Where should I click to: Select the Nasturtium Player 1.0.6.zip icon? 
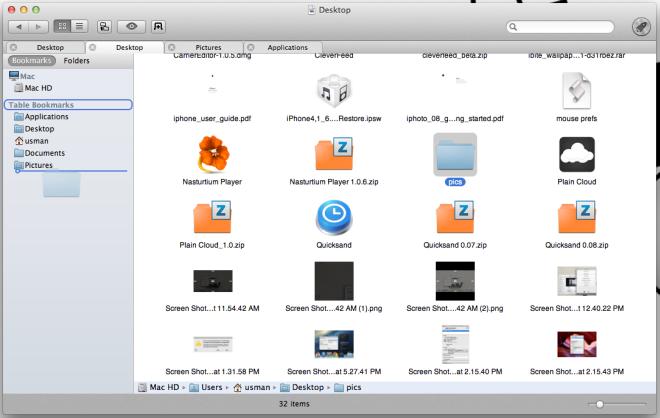point(334,154)
